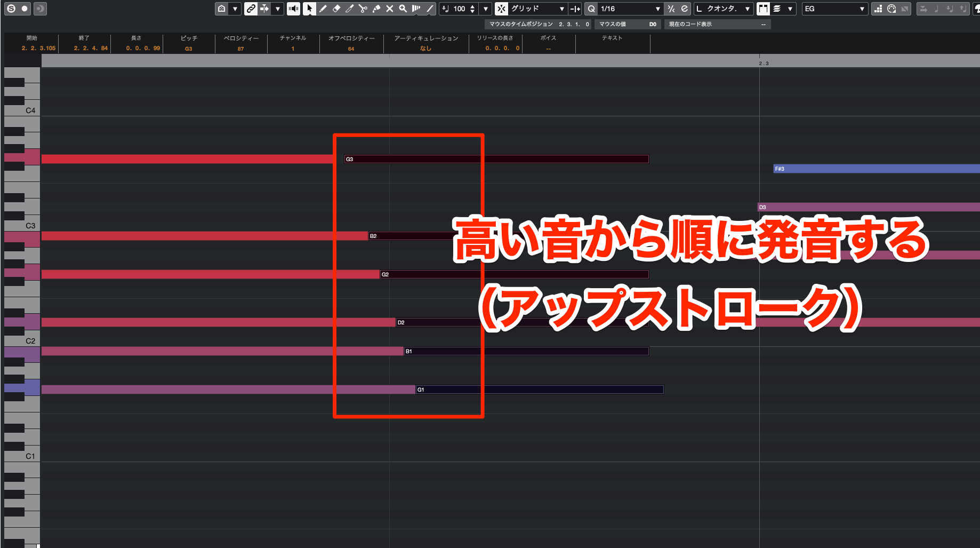Edit 終了 value 2.2.4.84
The image size is (980, 548).
91,48
